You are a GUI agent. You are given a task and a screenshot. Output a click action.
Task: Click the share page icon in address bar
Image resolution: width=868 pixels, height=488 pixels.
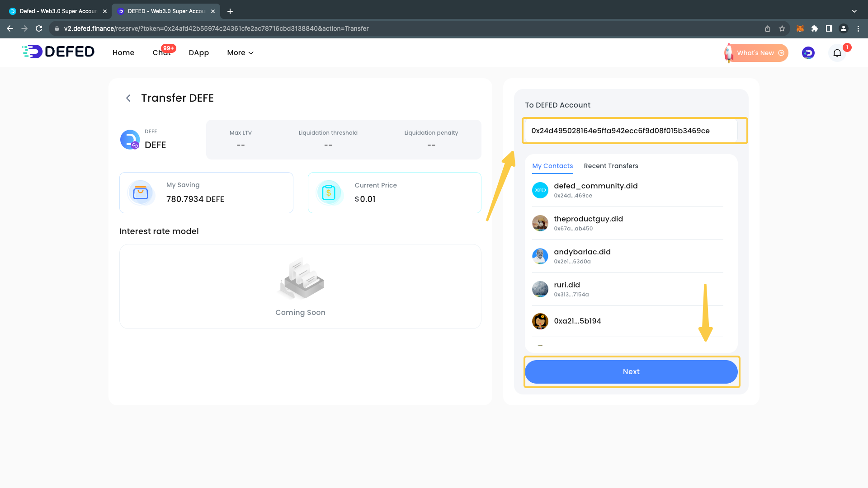pyautogui.click(x=768, y=28)
